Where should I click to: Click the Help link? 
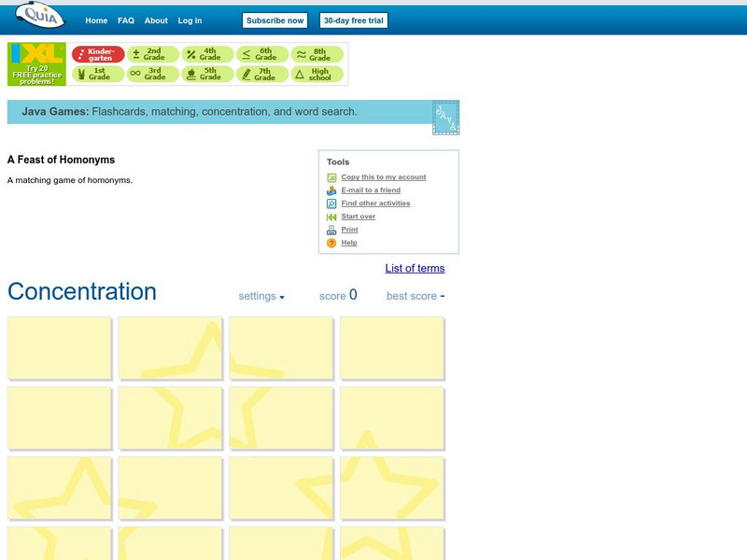coord(348,243)
